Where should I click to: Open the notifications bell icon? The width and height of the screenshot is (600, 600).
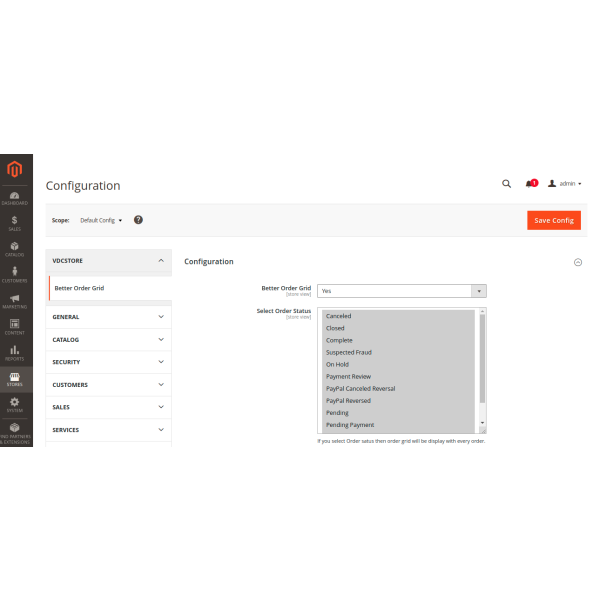pos(530,184)
